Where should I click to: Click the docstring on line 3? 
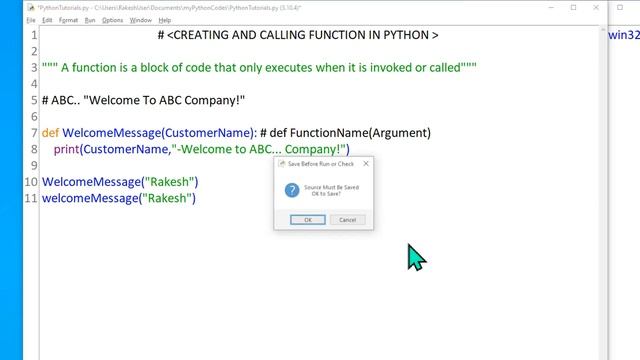point(259,67)
